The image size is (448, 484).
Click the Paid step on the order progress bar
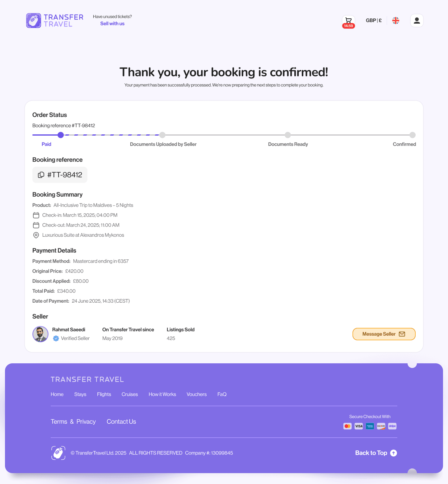(61, 135)
